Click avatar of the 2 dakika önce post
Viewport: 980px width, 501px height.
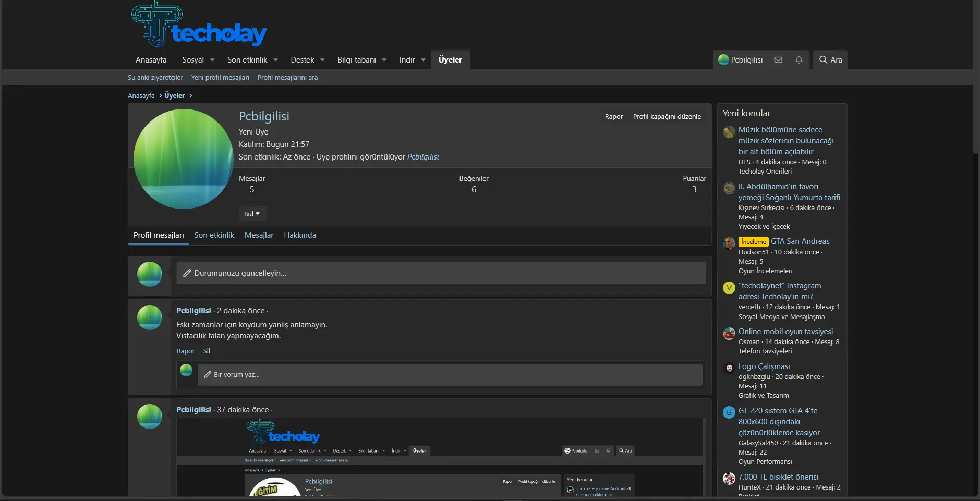150,317
